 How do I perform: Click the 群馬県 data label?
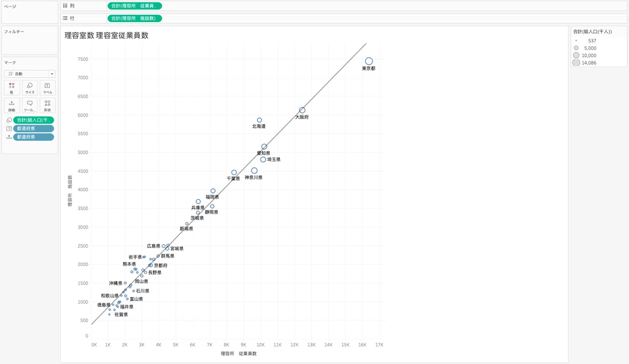click(168, 256)
